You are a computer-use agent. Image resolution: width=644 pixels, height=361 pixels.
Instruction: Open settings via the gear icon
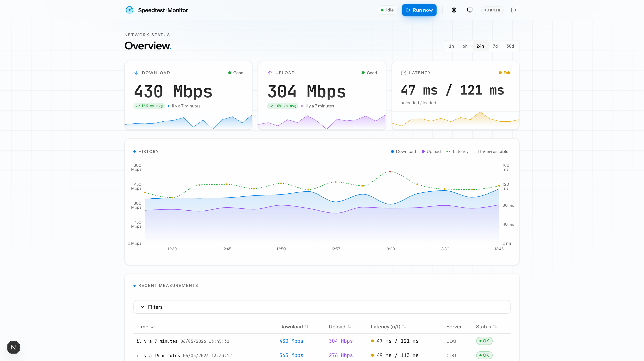(454, 10)
